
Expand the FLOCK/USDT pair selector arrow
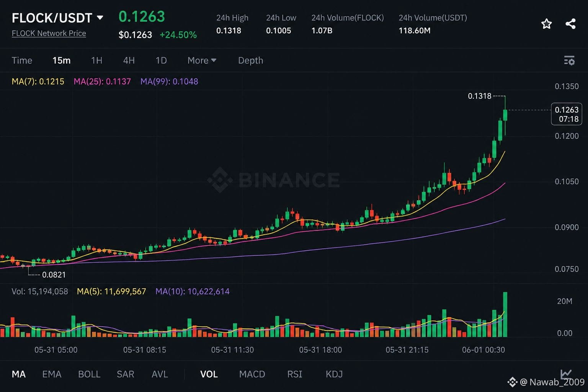point(100,18)
